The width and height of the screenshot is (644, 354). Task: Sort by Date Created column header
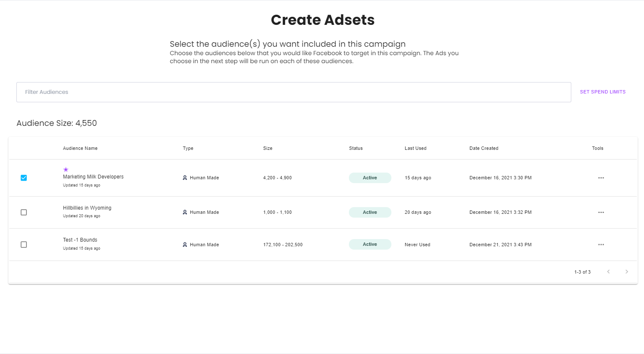click(x=484, y=149)
